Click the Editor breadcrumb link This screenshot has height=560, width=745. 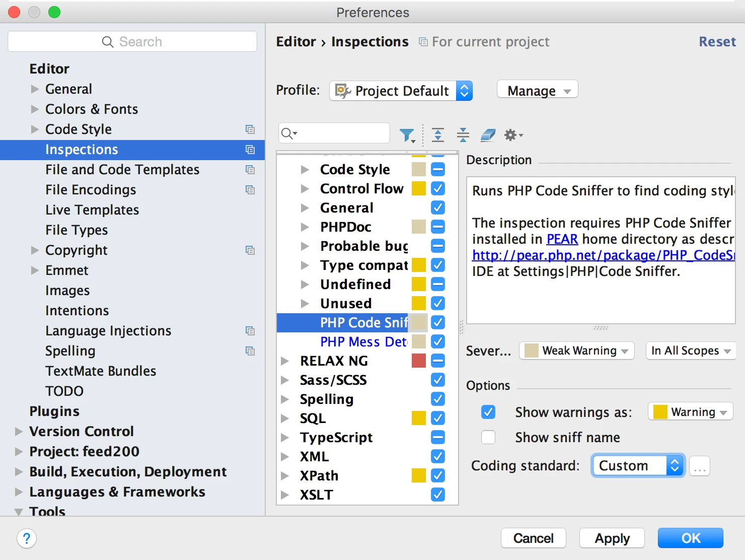(x=295, y=42)
